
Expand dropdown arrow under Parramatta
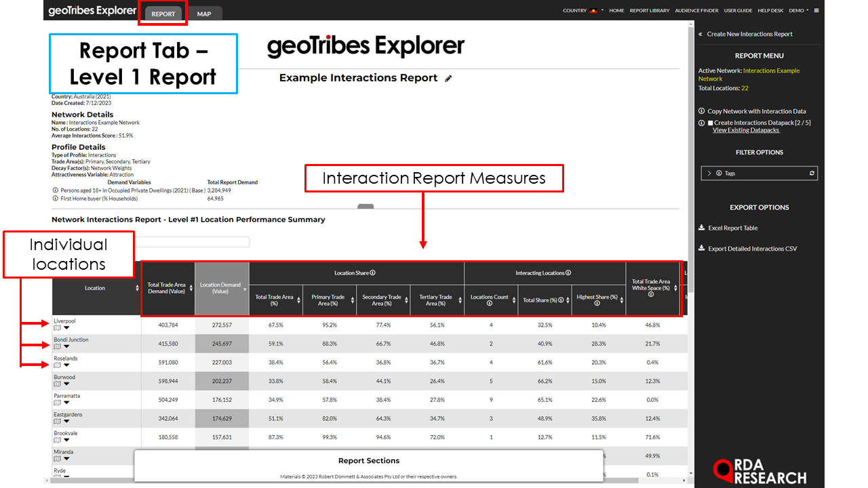(66, 403)
